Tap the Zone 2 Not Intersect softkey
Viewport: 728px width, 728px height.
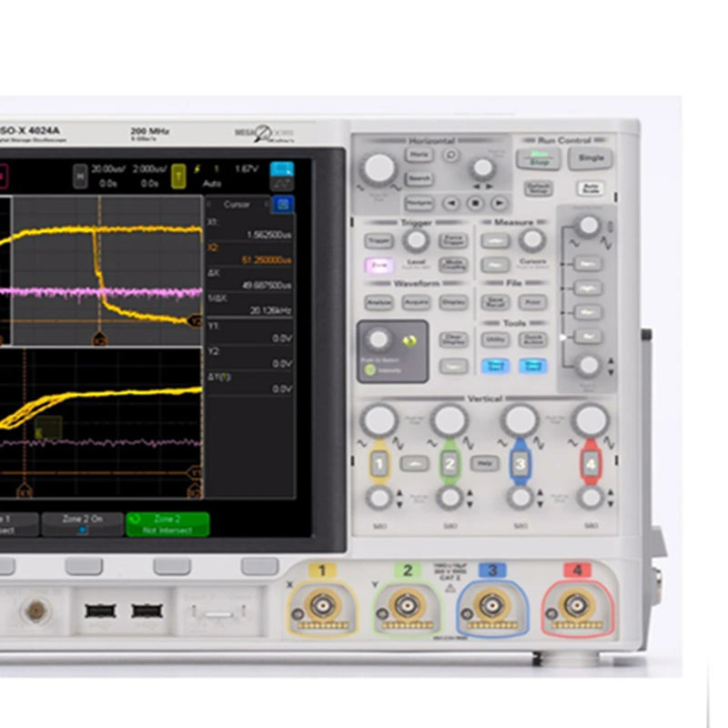167,525
